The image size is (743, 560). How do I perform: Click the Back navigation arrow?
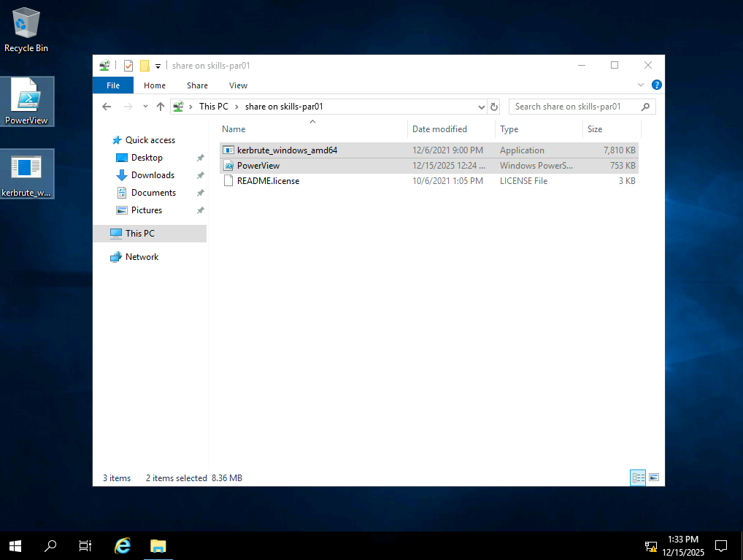107,107
